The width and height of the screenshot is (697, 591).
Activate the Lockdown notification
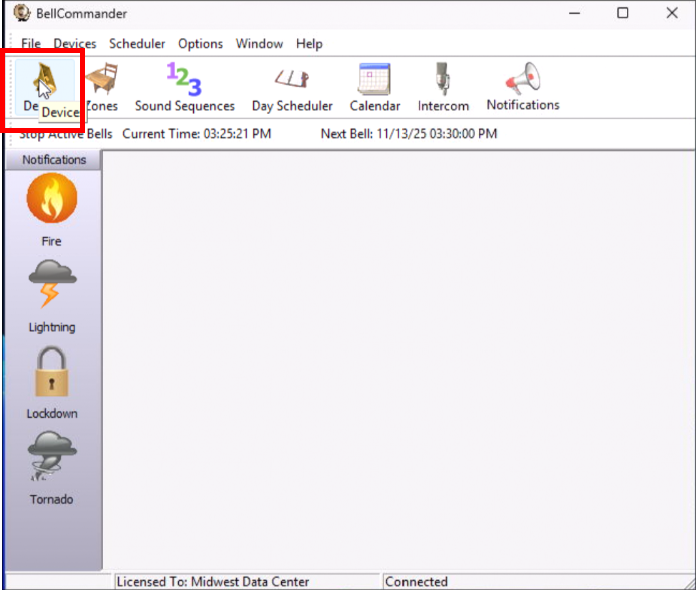click(52, 381)
